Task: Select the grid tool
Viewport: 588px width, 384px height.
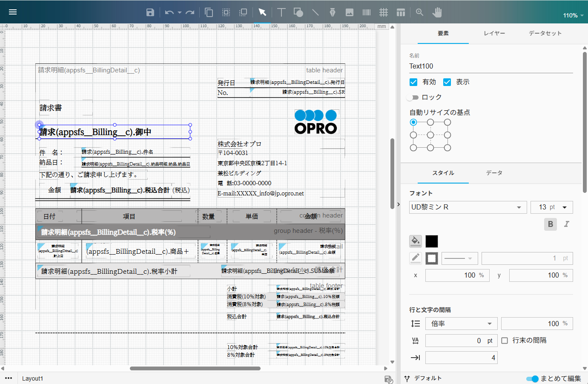Action: [x=384, y=12]
